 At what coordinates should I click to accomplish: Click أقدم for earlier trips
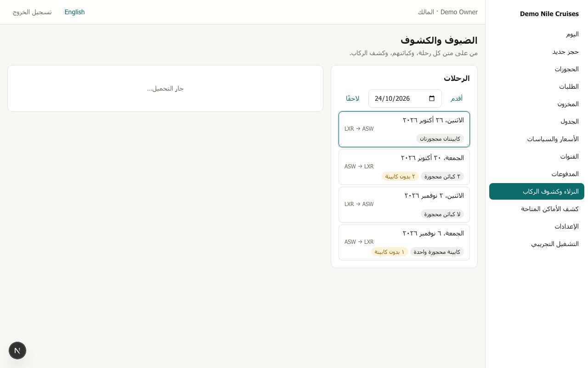point(457,98)
